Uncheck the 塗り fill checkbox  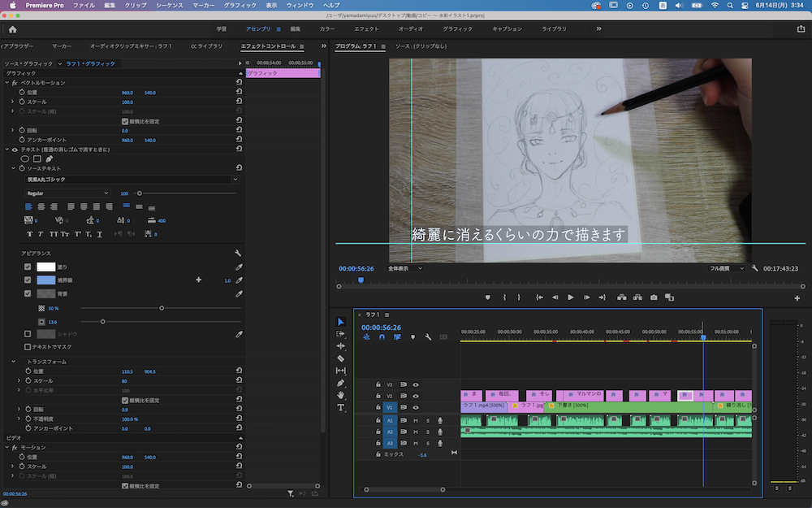pyautogui.click(x=28, y=267)
